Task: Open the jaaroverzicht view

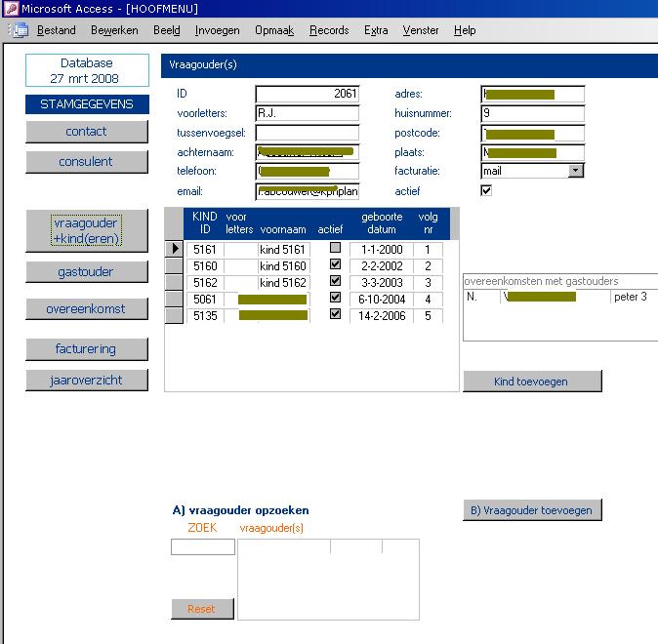Action: (x=87, y=380)
